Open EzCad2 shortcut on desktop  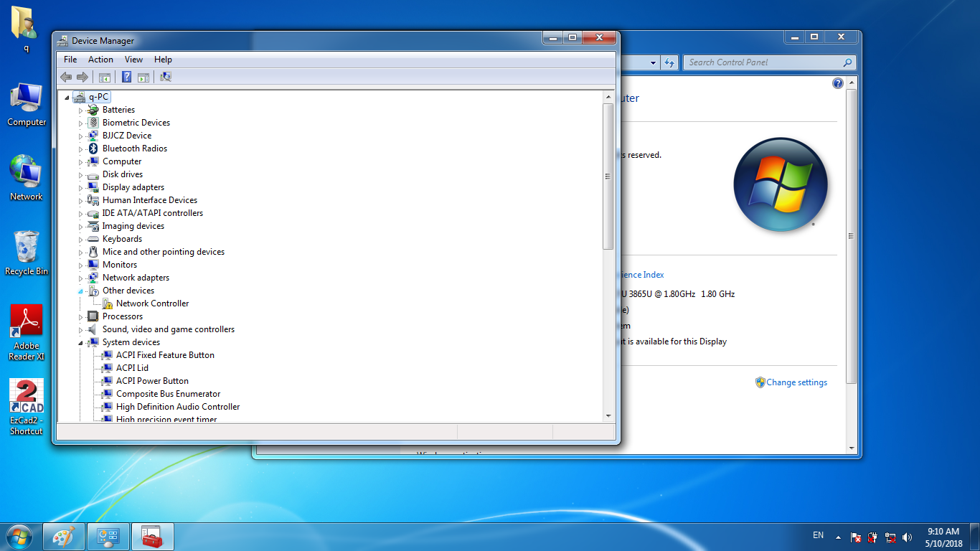tap(27, 406)
